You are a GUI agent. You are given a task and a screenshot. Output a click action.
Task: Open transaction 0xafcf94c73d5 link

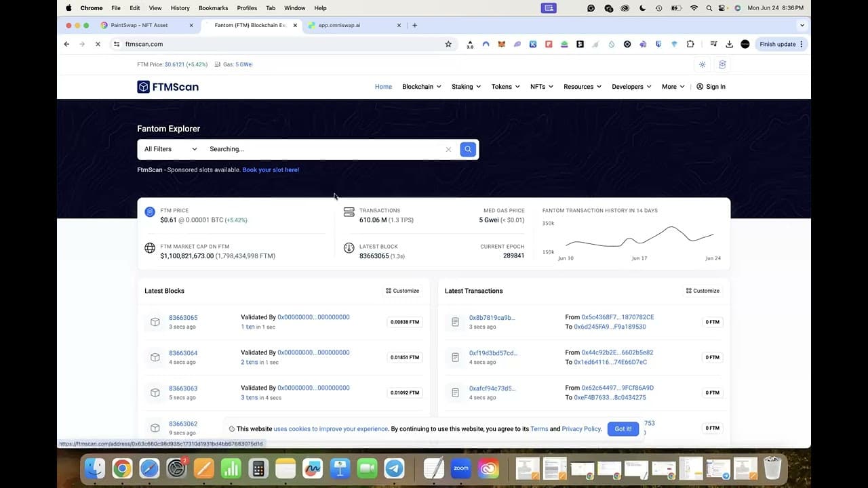click(x=492, y=388)
